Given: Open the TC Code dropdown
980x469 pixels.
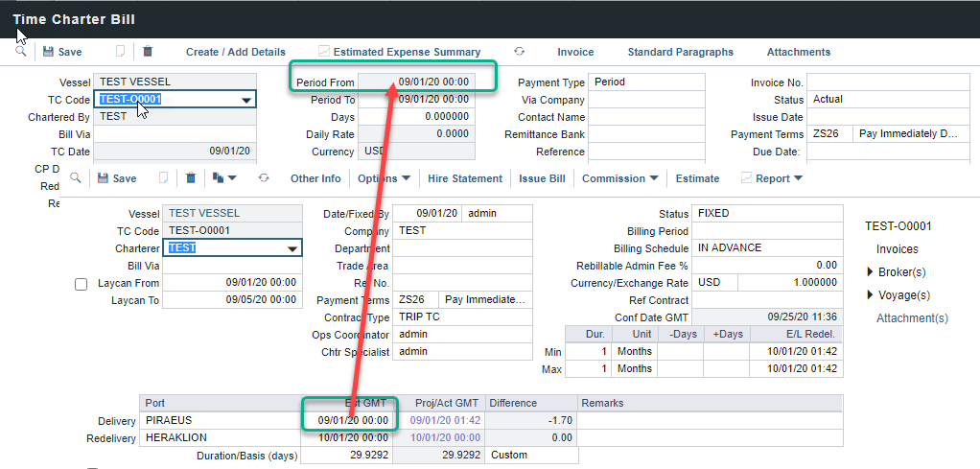Looking at the screenshot, I should coord(246,100).
